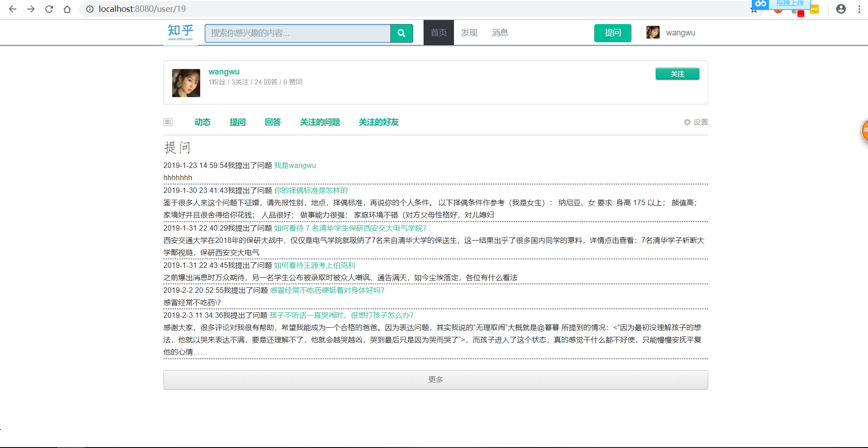The image size is (868, 448).
Task: Reload the page with the refresh icon
Action: point(49,9)
